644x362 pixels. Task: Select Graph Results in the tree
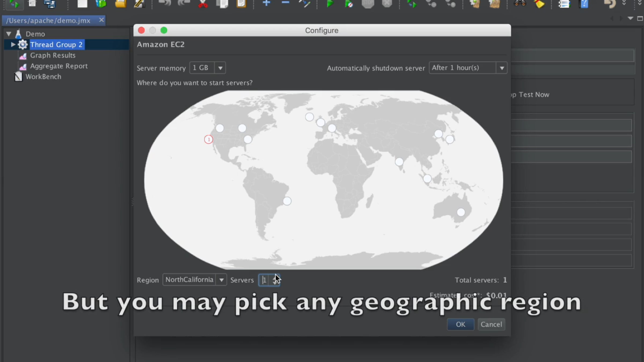point(53,55)
